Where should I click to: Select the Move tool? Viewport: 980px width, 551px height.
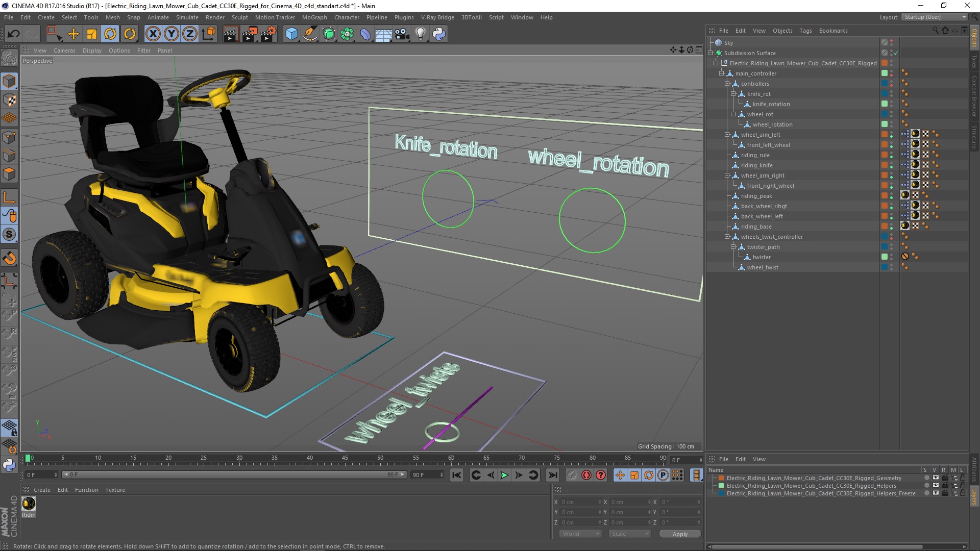click(x=73, y=34)
